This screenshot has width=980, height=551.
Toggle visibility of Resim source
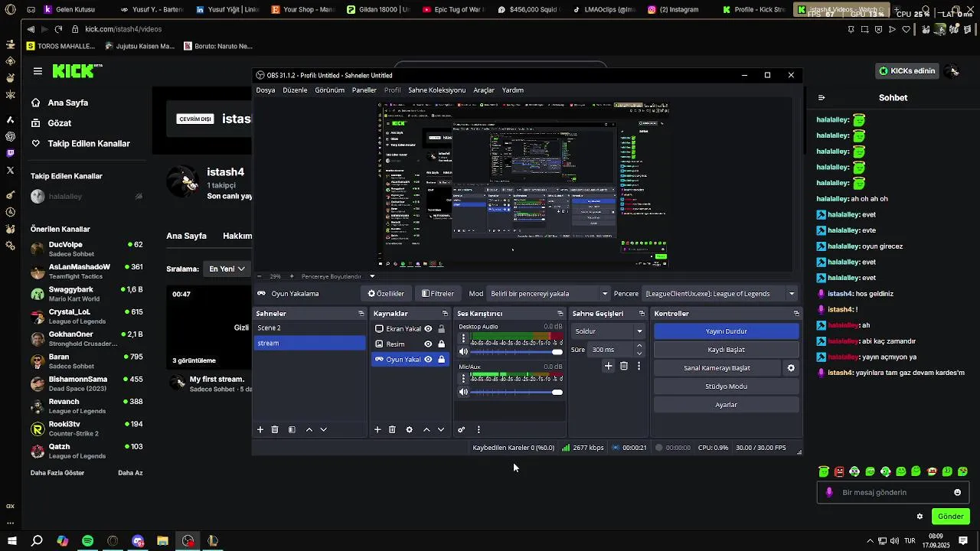(x=428, y=344)
